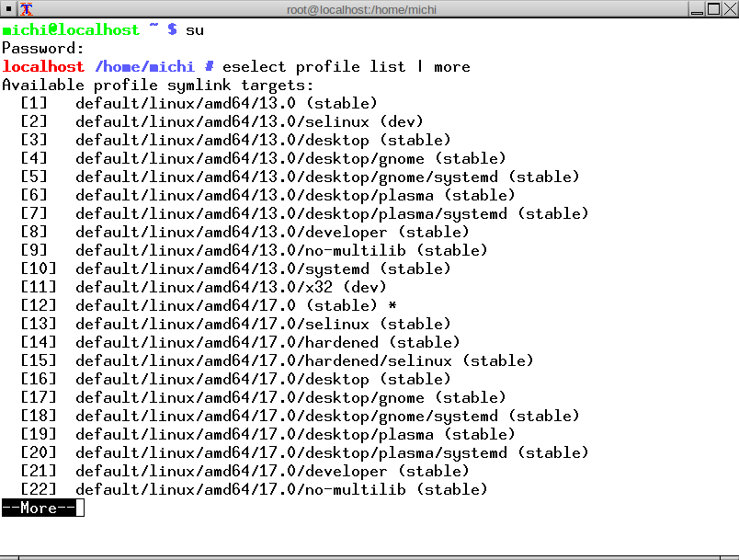Open the window menu button in title bar

(8, 9)
